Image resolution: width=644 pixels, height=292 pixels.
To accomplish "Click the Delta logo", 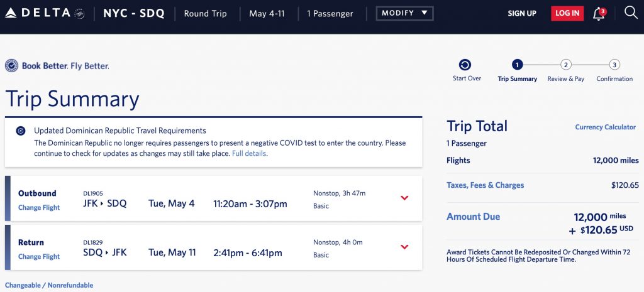I will (44, 13).
